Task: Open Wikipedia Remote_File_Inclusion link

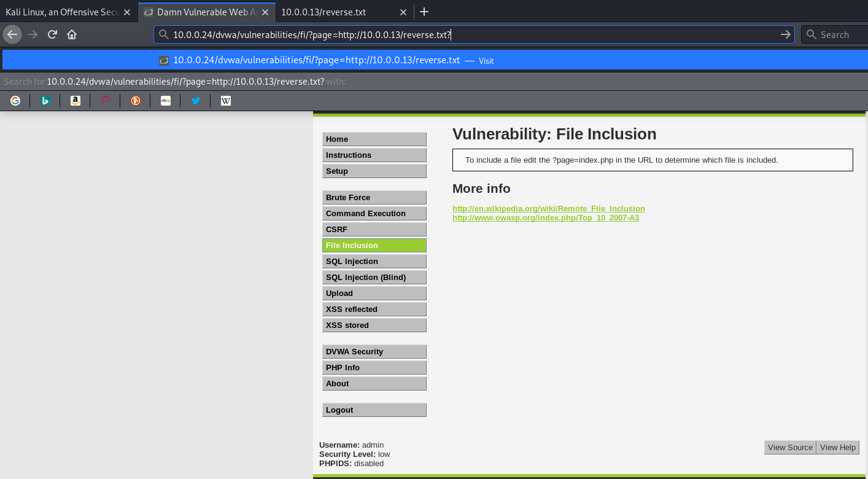Action: tap(549, 209)
